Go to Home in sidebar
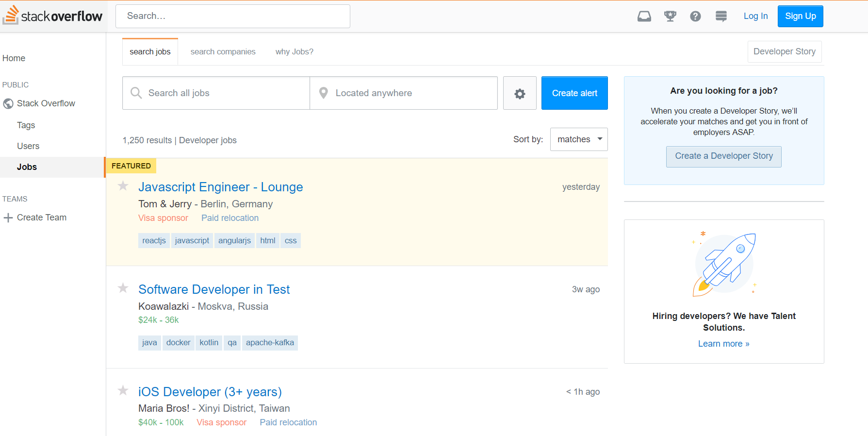The width and height of the screenshot is (868, 436). [14, 58]
